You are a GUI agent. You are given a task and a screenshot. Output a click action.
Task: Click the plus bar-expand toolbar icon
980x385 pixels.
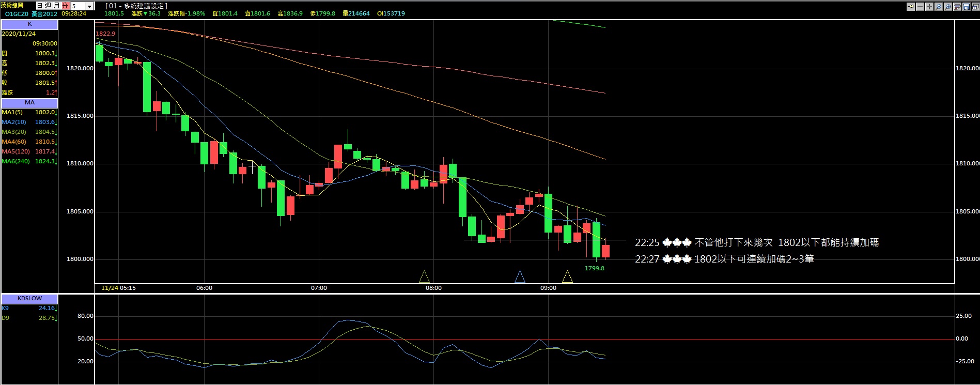pyautogui.click(x=929, y=7)
